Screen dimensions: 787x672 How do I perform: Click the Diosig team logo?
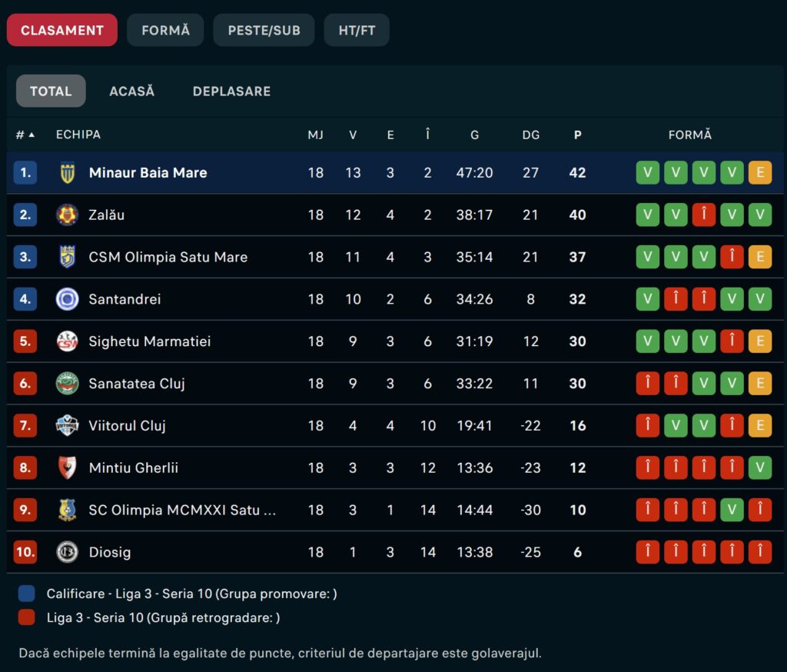tap(68, 552)
